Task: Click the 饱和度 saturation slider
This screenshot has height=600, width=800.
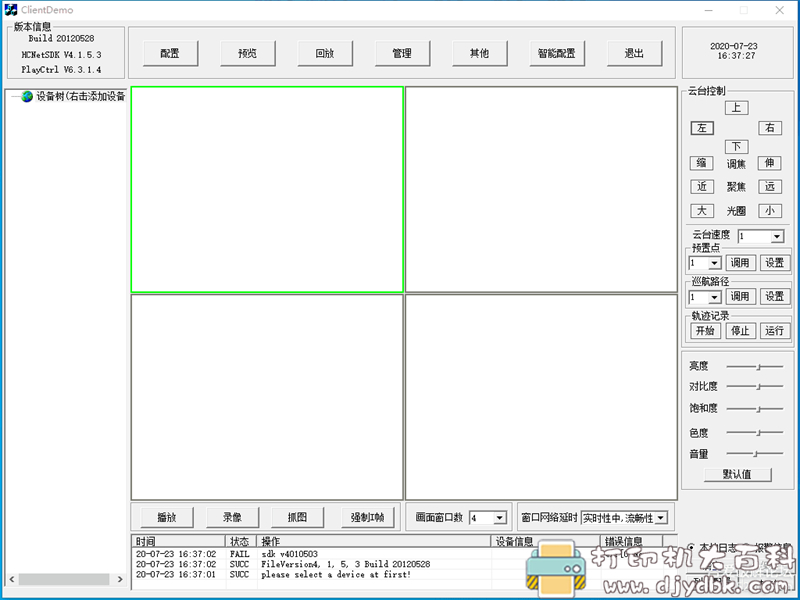Action: pos(755,409)
